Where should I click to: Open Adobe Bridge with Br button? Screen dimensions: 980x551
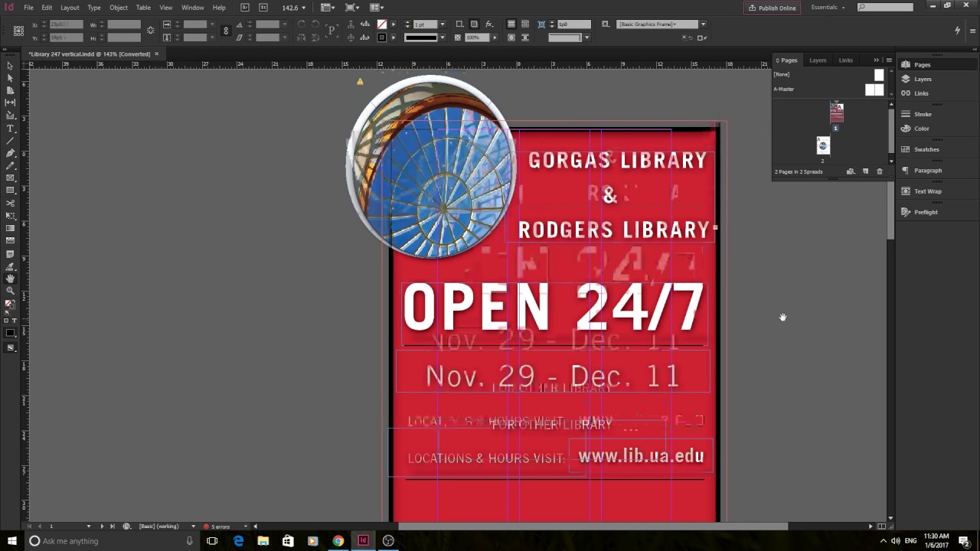tap(245, 8)
